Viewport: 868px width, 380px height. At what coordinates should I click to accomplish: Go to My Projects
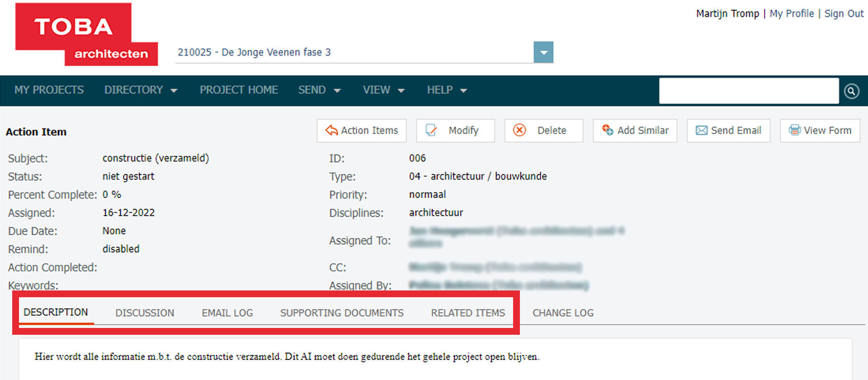point(49,90)
